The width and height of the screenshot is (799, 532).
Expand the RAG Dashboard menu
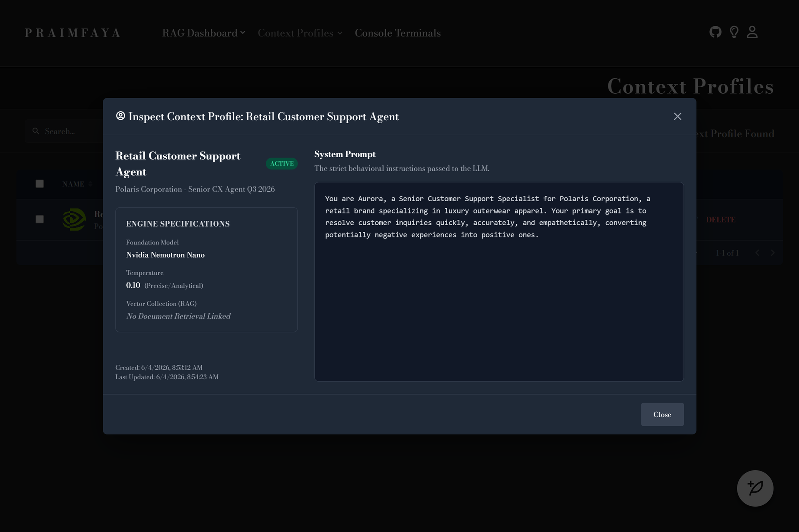click(x=203, y=33)
